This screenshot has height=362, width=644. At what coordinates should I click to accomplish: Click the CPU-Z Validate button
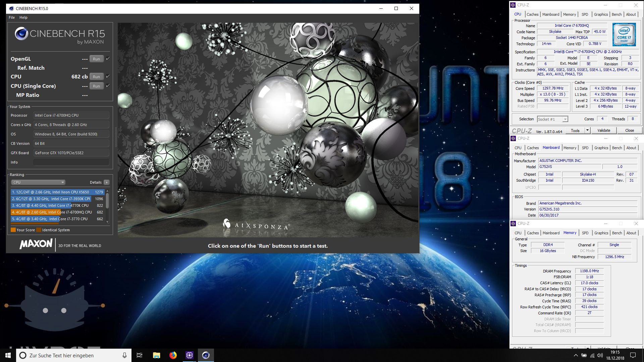click(603, 130)
